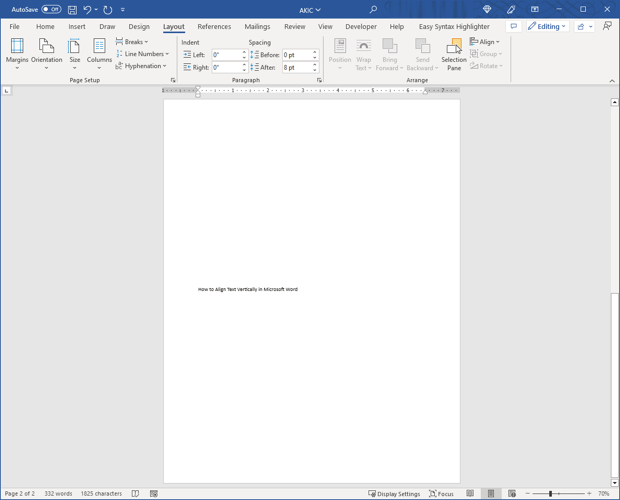Switch to Focus mode

click(441, 494)
